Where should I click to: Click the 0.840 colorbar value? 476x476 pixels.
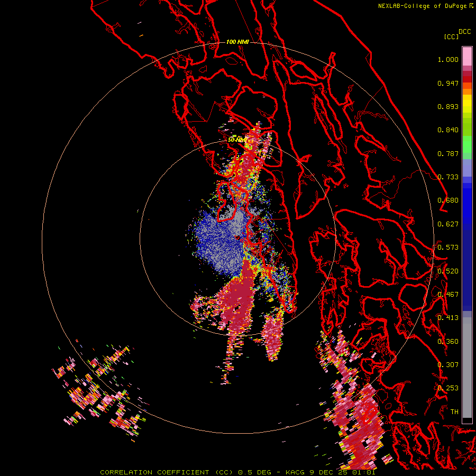tap(448, 130)
